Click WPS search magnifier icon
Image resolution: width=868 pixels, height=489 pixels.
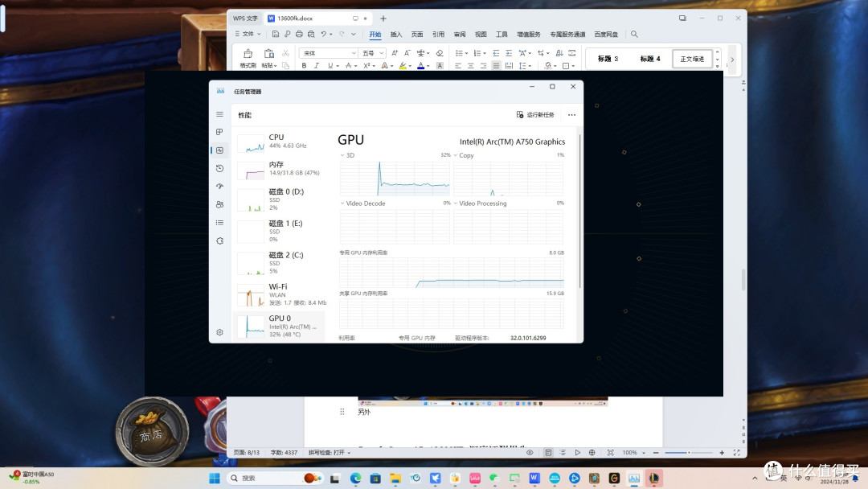point(634,35)
